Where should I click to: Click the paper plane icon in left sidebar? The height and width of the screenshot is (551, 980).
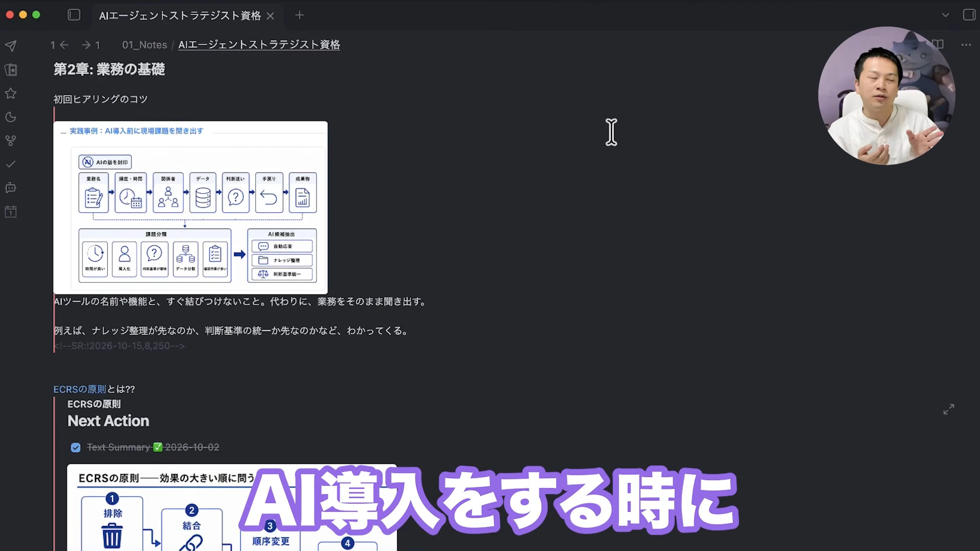click(11, 46)
